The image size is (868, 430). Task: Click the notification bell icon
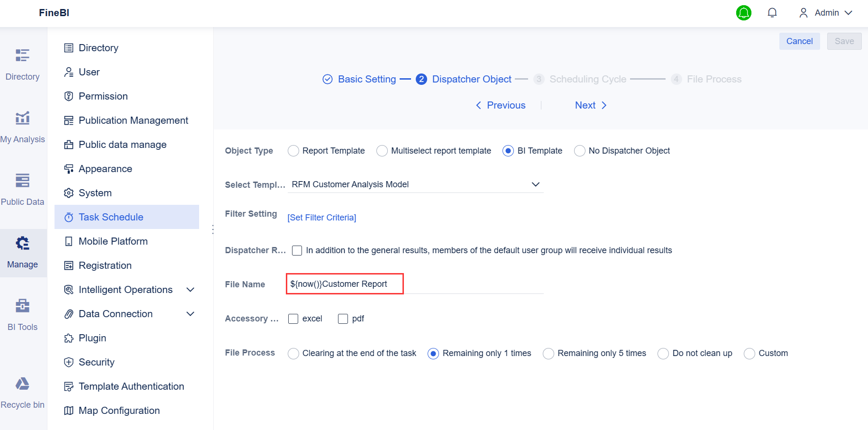[772, 12]
